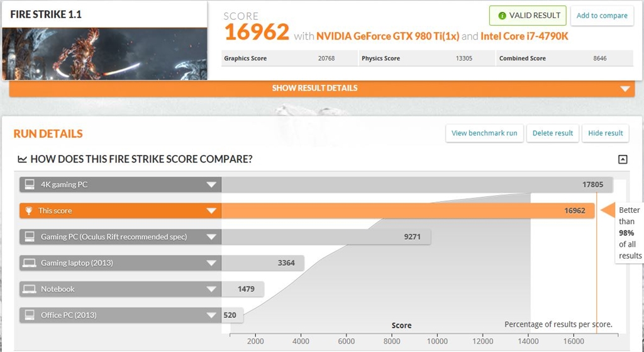
Task: Click Add to compare button
Action: (x=602, y=16)
